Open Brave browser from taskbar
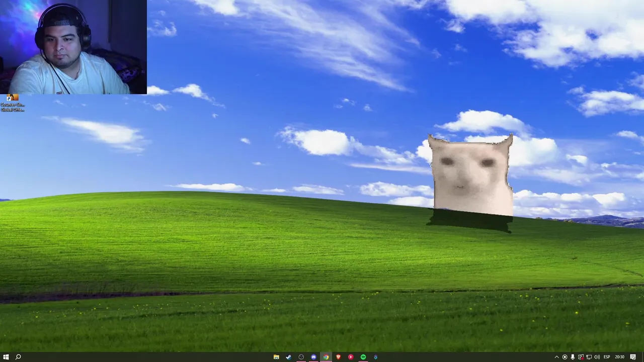The width and height of the screenshot is (644, 362). point(338,357)
